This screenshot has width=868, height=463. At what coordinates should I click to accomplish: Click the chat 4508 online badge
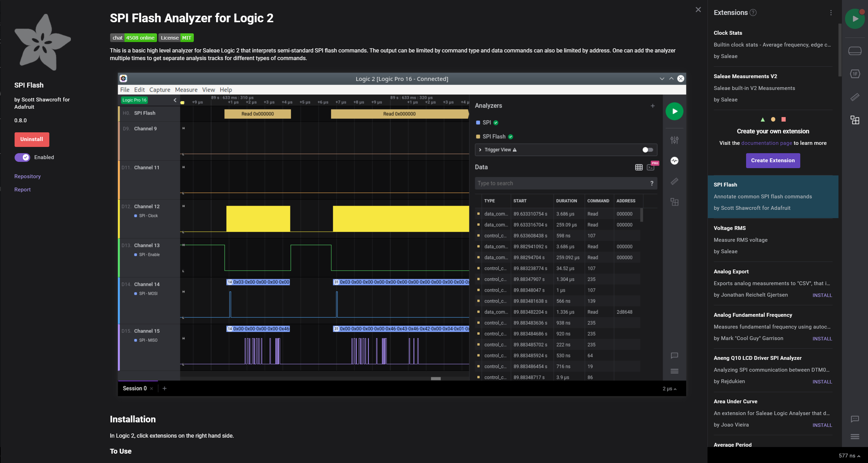[133, 38]
